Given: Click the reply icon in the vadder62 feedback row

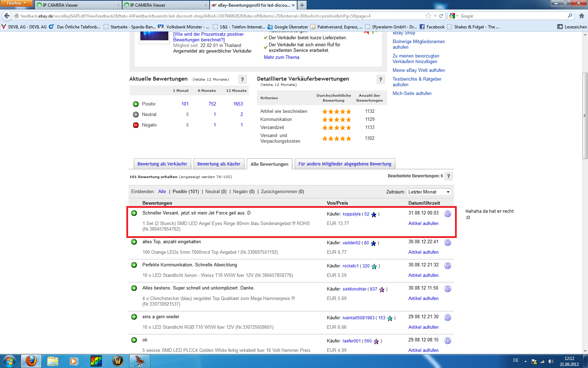Looking at the screenshot, I should coord(448,243).
